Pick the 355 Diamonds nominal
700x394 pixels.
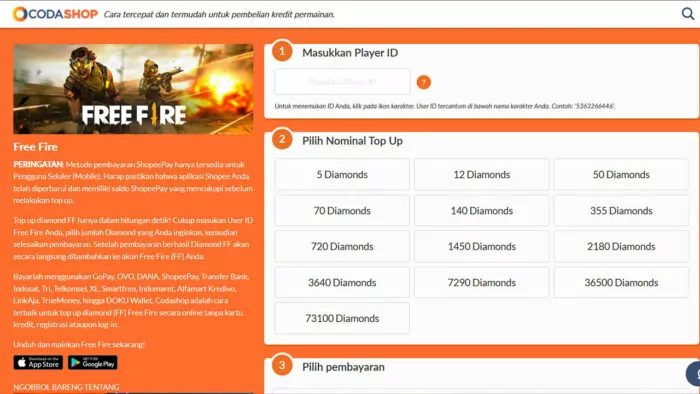pos(621,211)
